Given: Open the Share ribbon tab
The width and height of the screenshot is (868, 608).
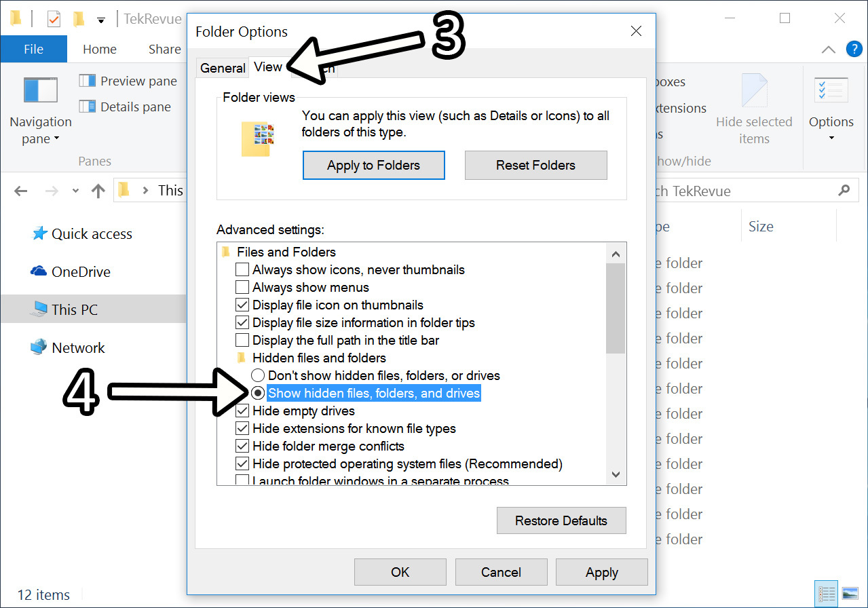Looking at the screenshot, I should point(164,49).
